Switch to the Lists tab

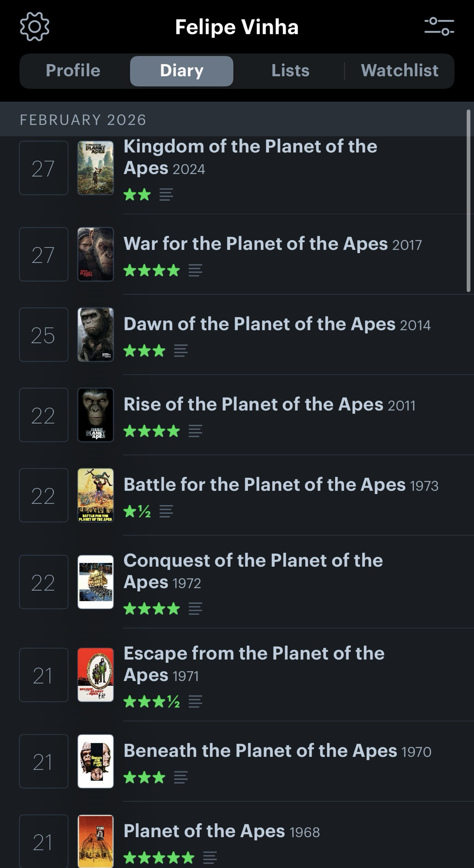click(x=290, y=71)
